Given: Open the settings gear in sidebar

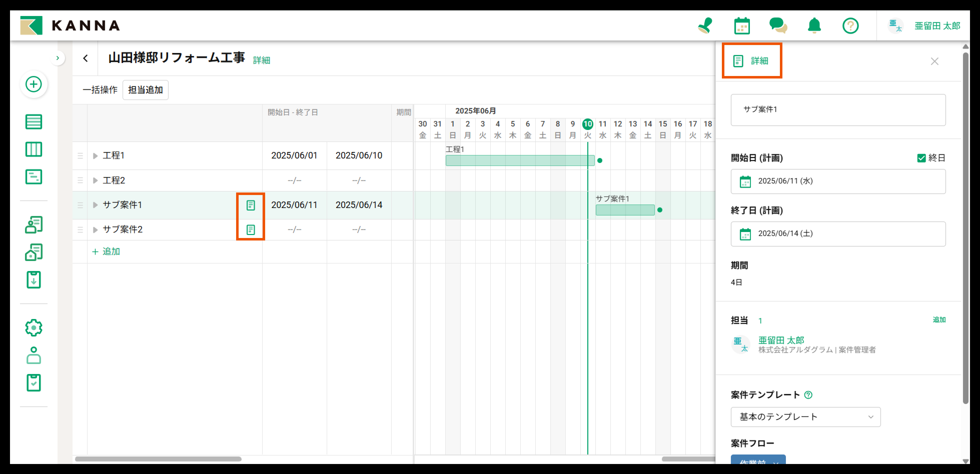Looking at the screenshot, I should tap(34, 328).
